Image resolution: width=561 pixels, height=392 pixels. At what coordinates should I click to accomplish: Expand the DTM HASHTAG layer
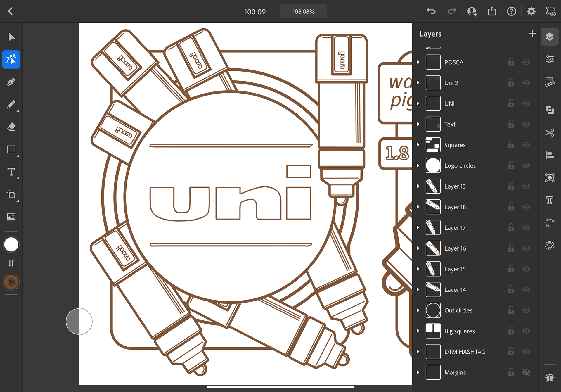(x=418, y=352)
